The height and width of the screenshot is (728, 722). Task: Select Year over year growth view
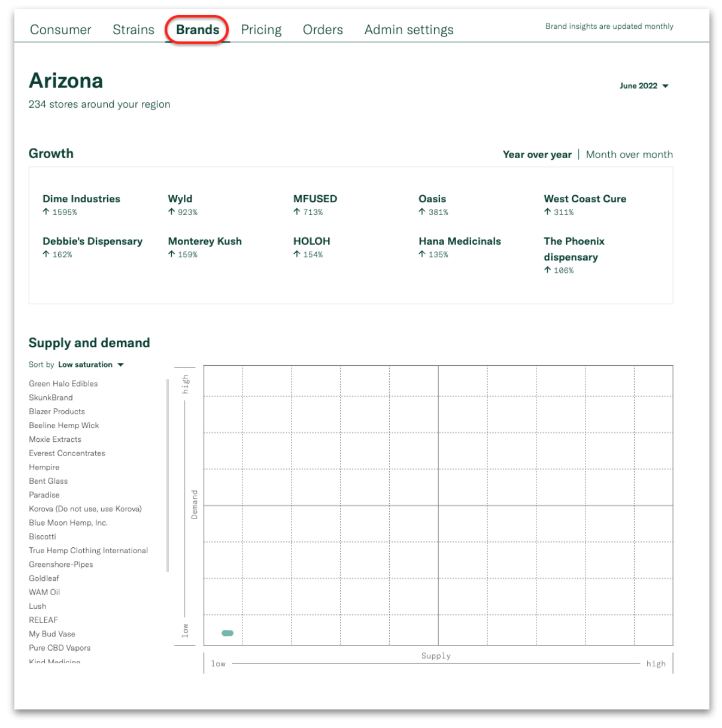(x=537, y=154)
